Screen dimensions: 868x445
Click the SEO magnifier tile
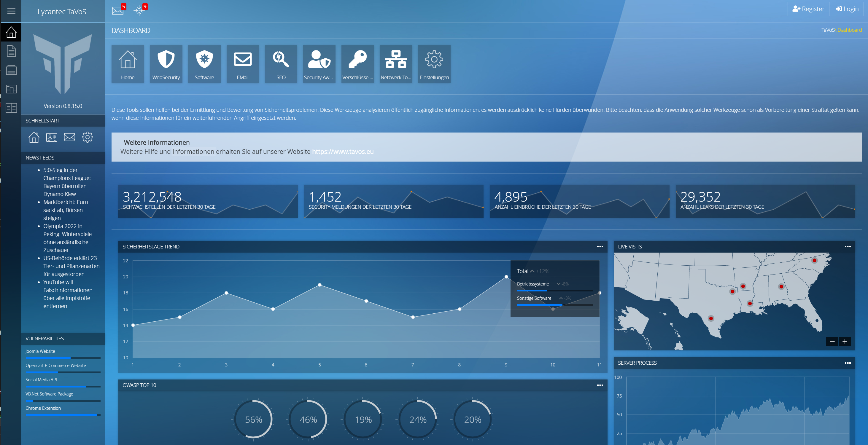pos(281,64)
